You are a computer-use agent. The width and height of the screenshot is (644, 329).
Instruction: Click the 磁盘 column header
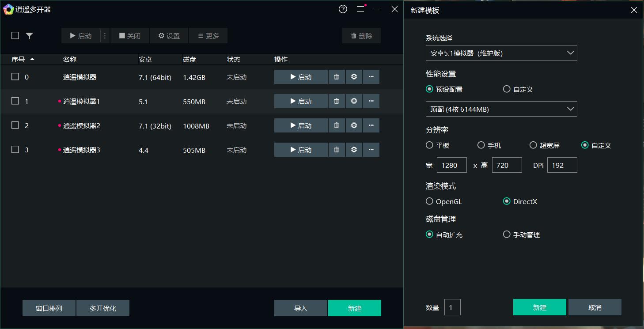click(189, 59)
